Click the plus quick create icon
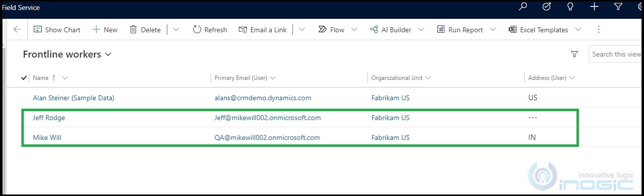The height and width of the screenshot is (196, 644). [594, 7]
